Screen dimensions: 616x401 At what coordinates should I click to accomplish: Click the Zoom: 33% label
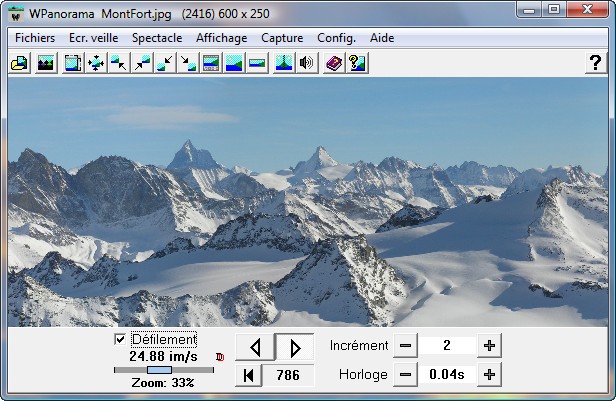coord(163,383)
